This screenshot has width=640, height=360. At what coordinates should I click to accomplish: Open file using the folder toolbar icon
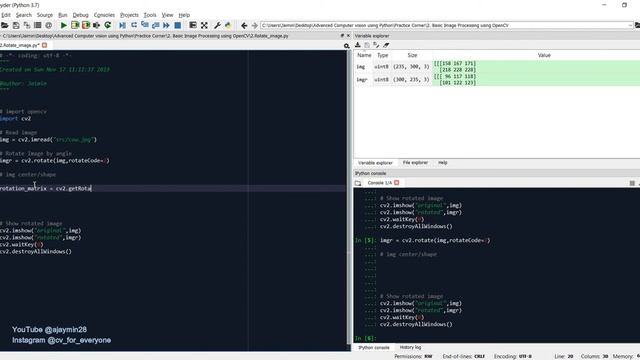[x=4, y=25]
